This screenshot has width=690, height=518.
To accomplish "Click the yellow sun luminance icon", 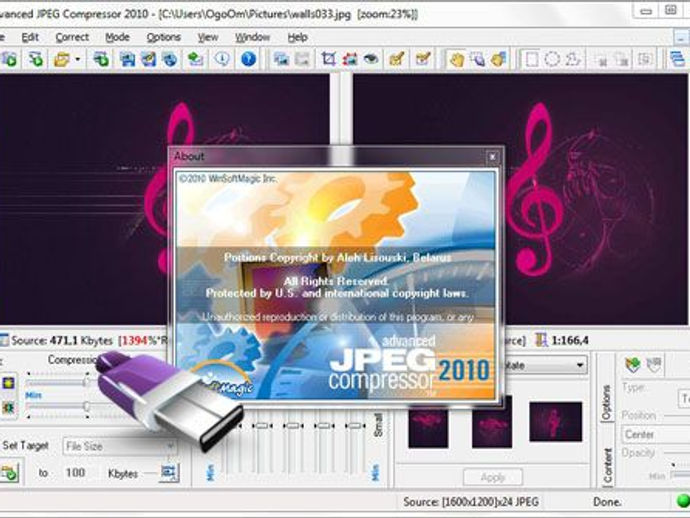I will [x=8, y=383].
